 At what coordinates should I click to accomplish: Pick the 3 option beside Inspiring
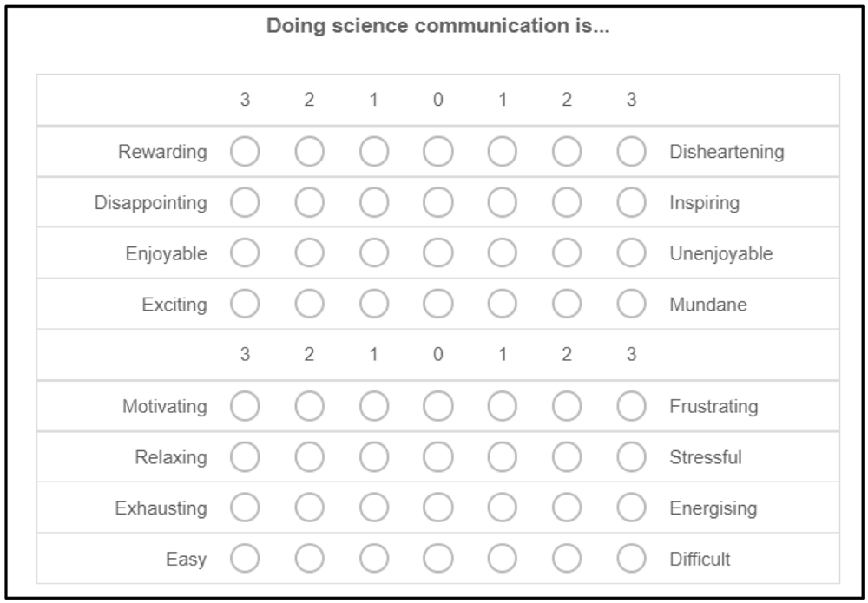(631, 202)
